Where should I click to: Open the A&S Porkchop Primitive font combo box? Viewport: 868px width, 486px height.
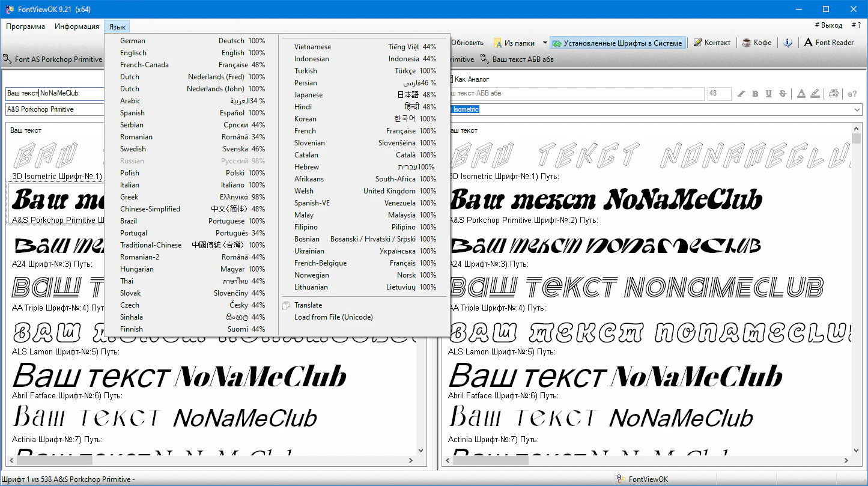point(55,110)
